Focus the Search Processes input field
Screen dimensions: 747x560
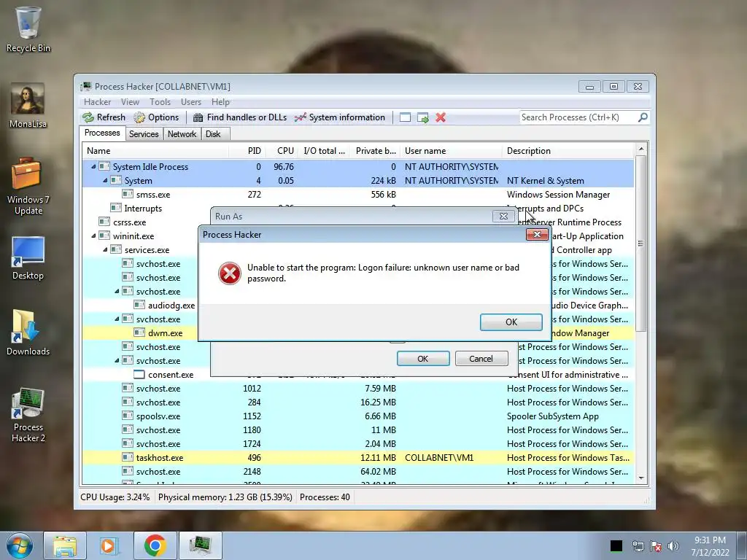[578, 117]
